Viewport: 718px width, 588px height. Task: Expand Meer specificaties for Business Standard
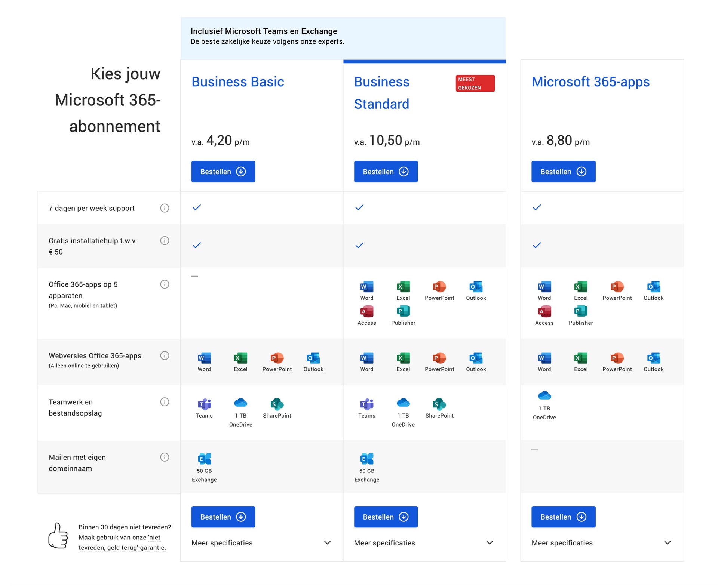[424, 543]
